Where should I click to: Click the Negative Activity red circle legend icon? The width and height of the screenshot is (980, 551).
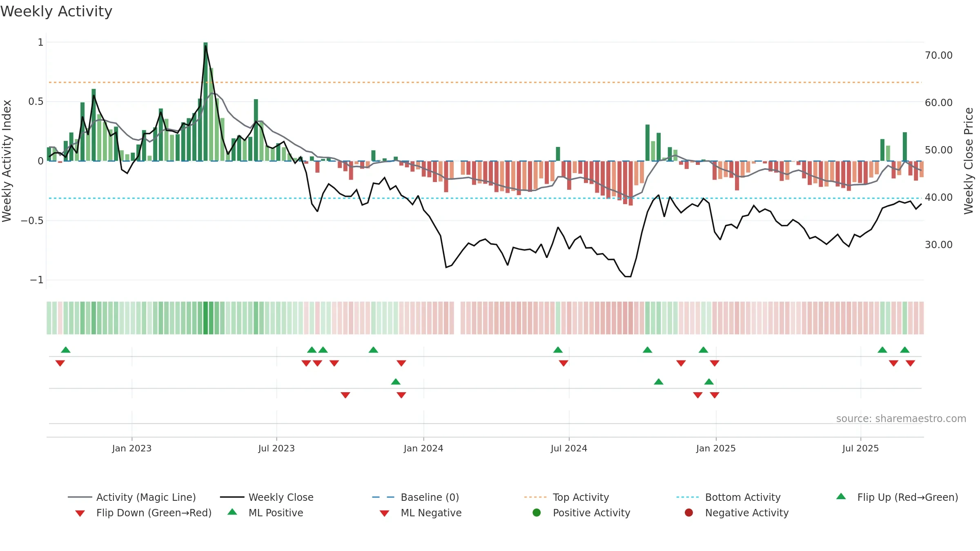pos(689,512)
